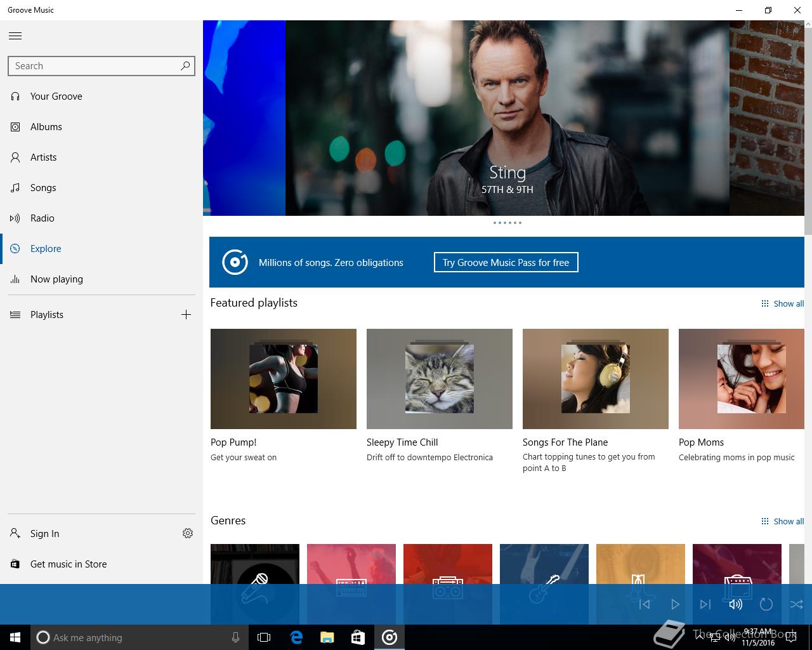Click the volume speaker icon

coord(735,604)
